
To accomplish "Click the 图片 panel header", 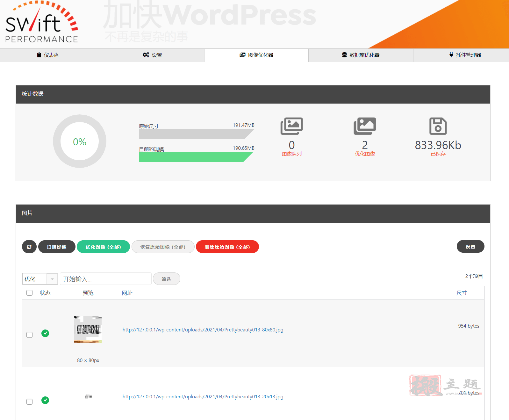I will pyautogui.click(x=253, y=214).
